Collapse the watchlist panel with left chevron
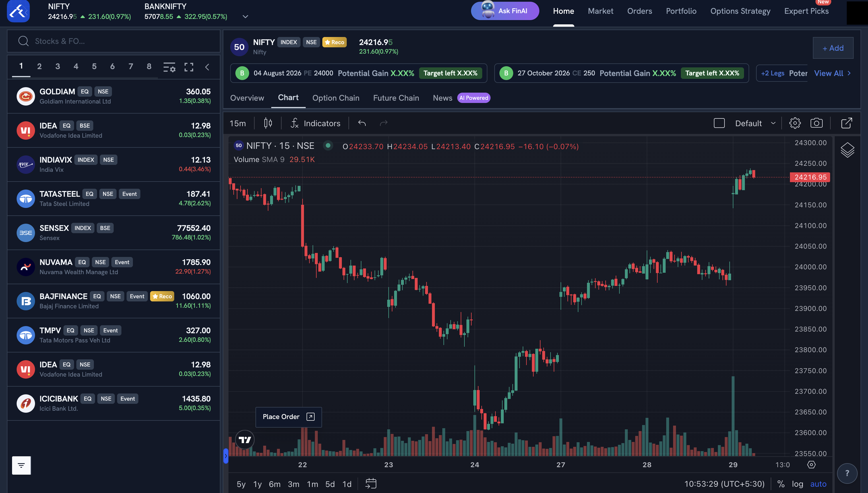The width and height of the screenshot is (868, 493). point(207,67)
